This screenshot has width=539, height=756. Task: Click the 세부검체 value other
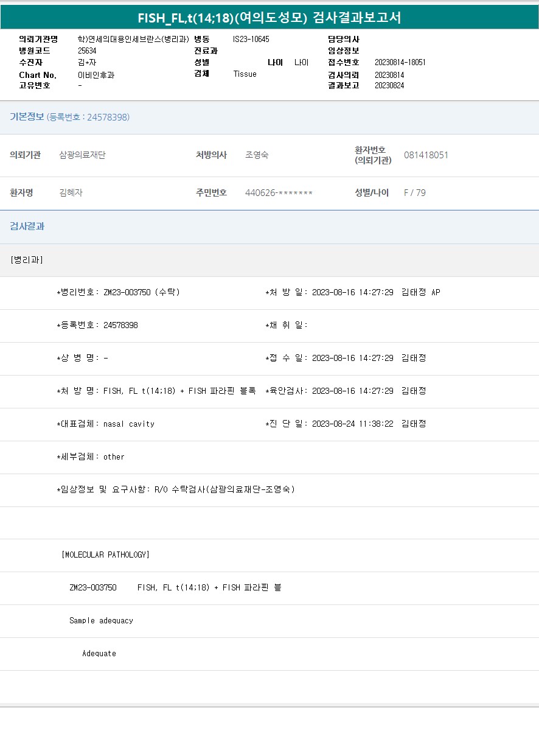coord(114,457)
